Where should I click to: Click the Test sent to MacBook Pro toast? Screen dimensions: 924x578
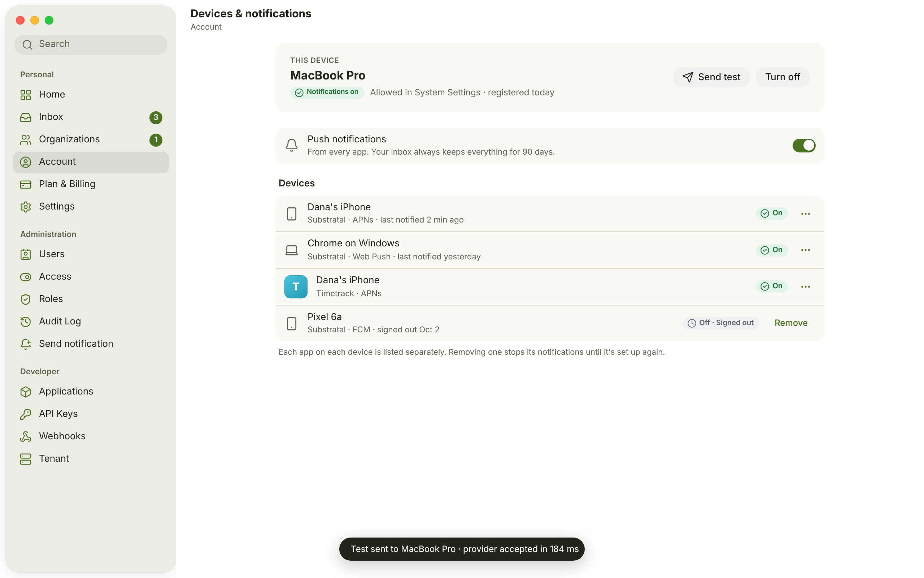point(462,549)
